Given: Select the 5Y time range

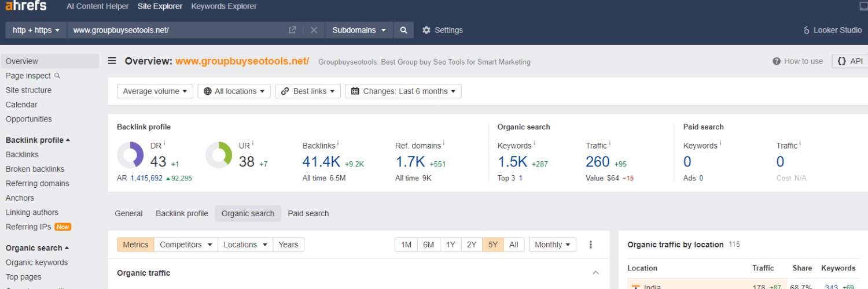Looking at the screenshot, I should [493, 244].
